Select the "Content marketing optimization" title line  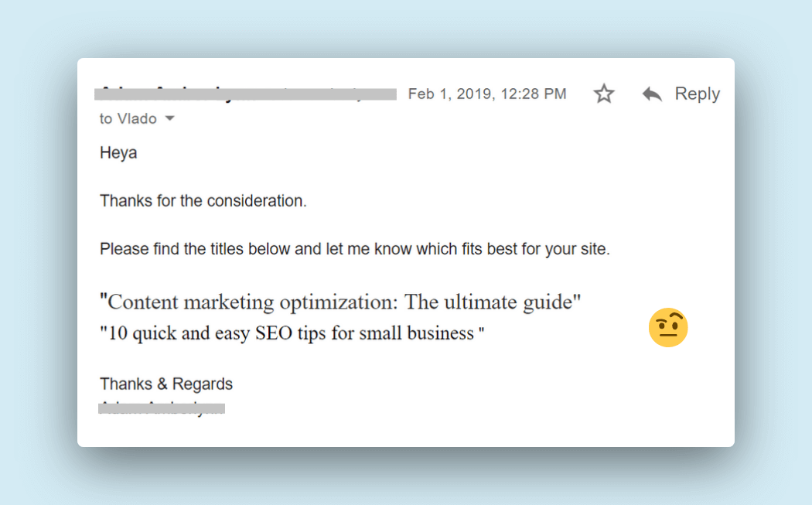tap(340, 302)
